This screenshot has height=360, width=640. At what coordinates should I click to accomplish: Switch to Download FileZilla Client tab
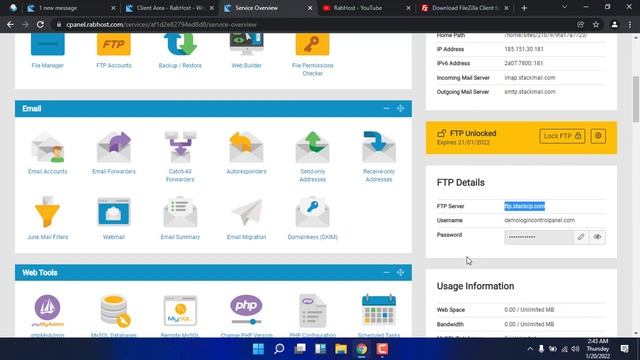click(464, 8)
